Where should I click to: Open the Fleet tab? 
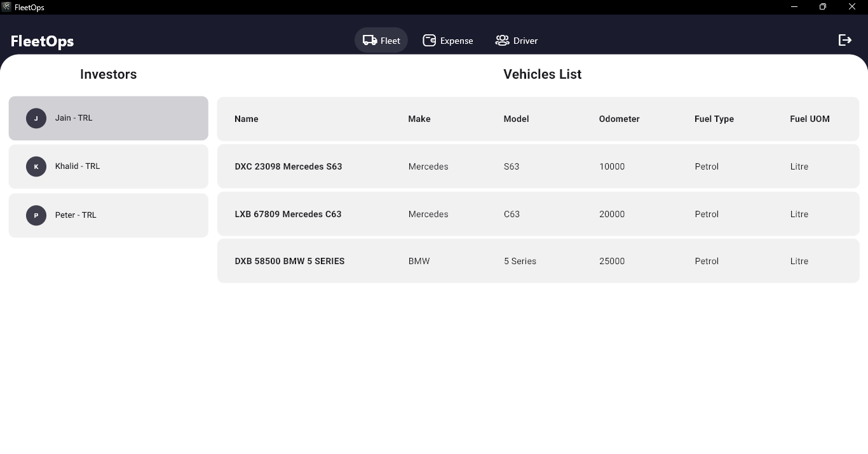tap(381, 41)
